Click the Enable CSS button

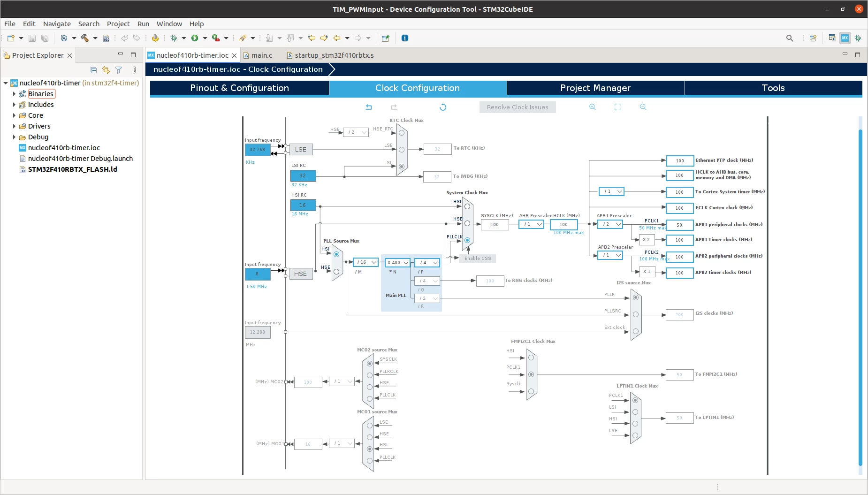point(478,259)
